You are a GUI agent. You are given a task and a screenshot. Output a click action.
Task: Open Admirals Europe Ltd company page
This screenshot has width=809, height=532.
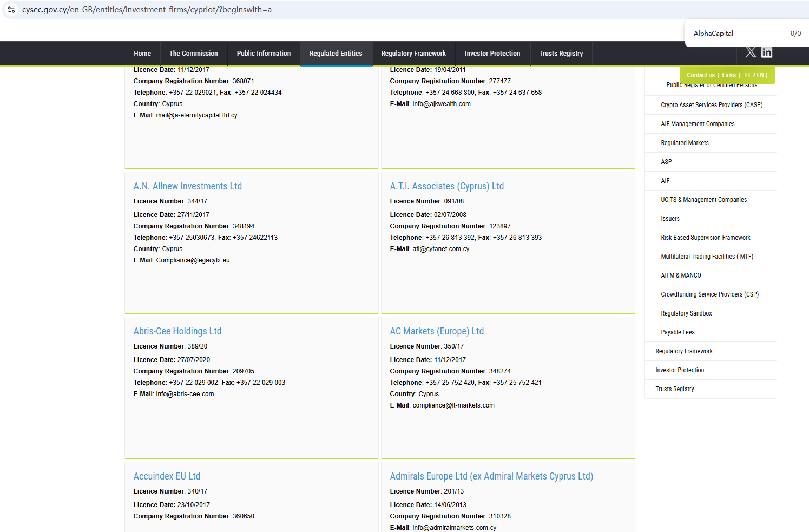coord(491,476)
